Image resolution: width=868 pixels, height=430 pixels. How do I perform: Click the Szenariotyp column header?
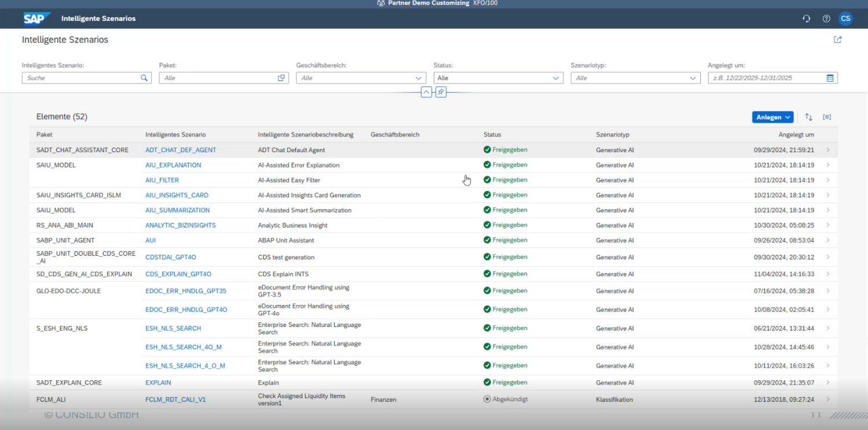(612, 135)
